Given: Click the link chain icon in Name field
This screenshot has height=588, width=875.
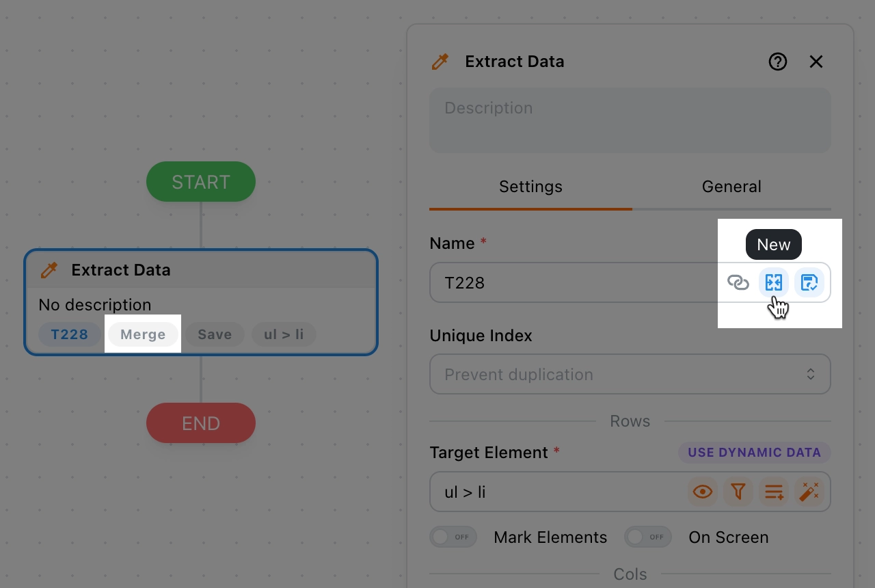Looking at the screenshot, I should click(738, 282).
